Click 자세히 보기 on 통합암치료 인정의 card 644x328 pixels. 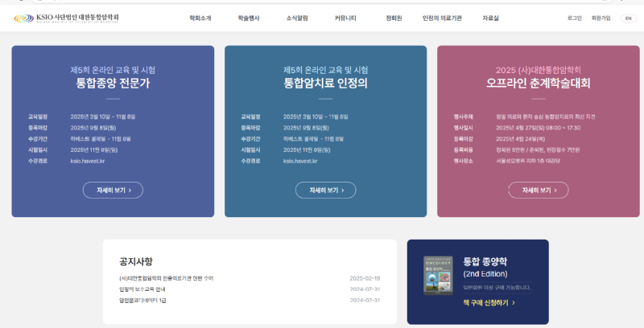(x=326, y=191)
